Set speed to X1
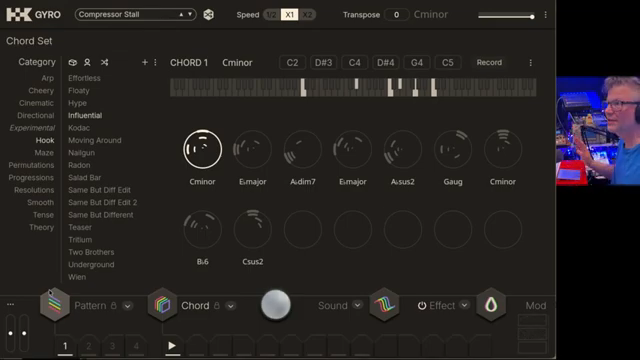 pyautogui.click(x=289, y=15)
